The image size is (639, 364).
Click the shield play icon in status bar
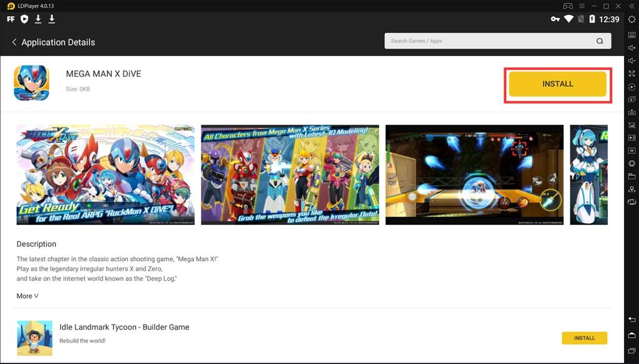pos(24,19)
